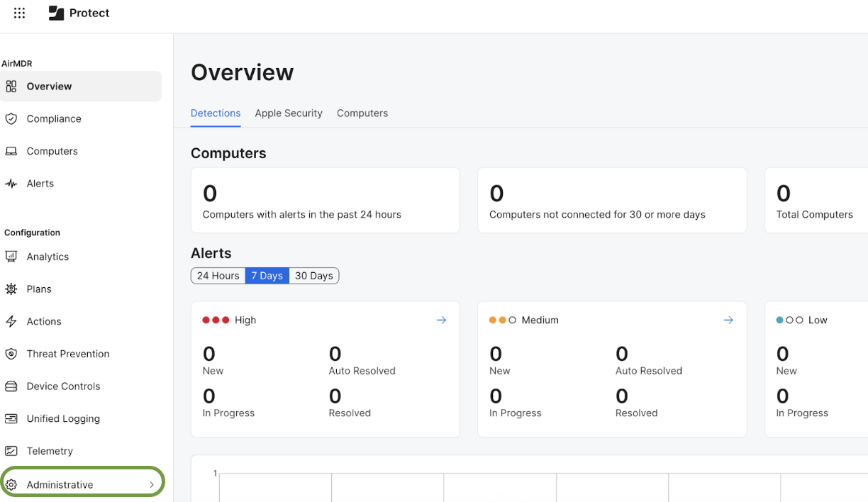Click the Total Computers card
Image resolution: width=868 pixels, height=502 pixels.
816,200
